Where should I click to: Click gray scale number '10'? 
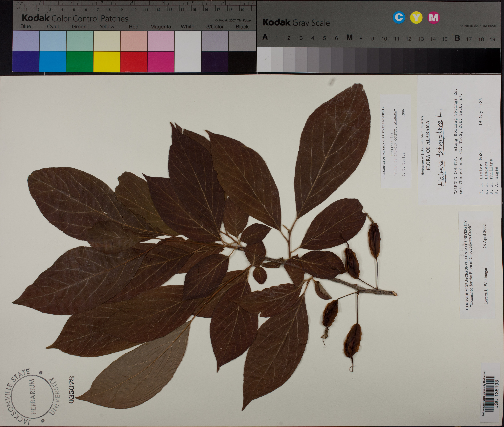384,39
